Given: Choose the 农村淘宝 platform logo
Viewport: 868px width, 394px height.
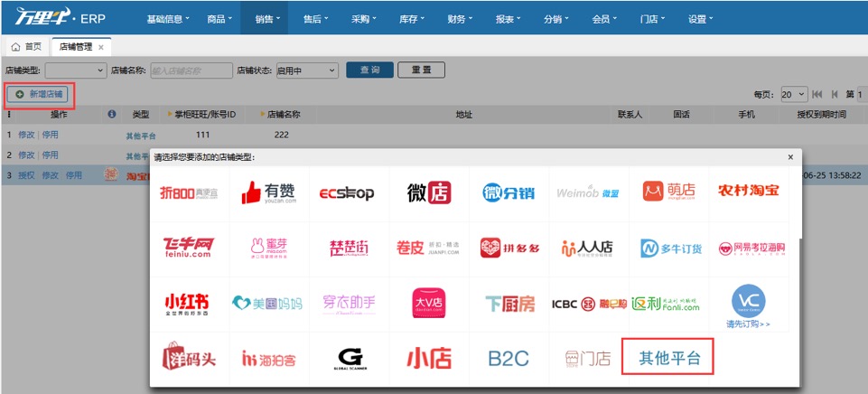Looking at the screenshot, I should 749,191.
